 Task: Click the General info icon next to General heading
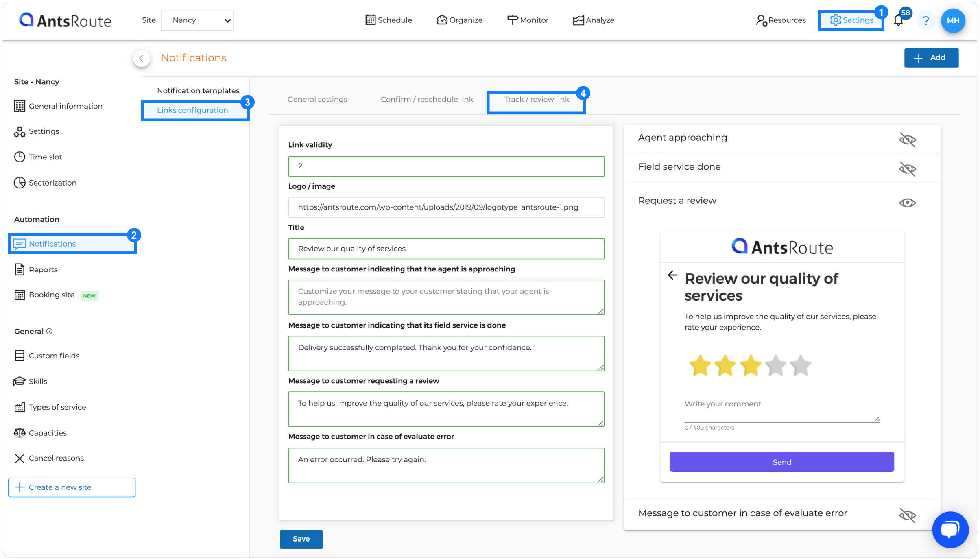[49, 331]
